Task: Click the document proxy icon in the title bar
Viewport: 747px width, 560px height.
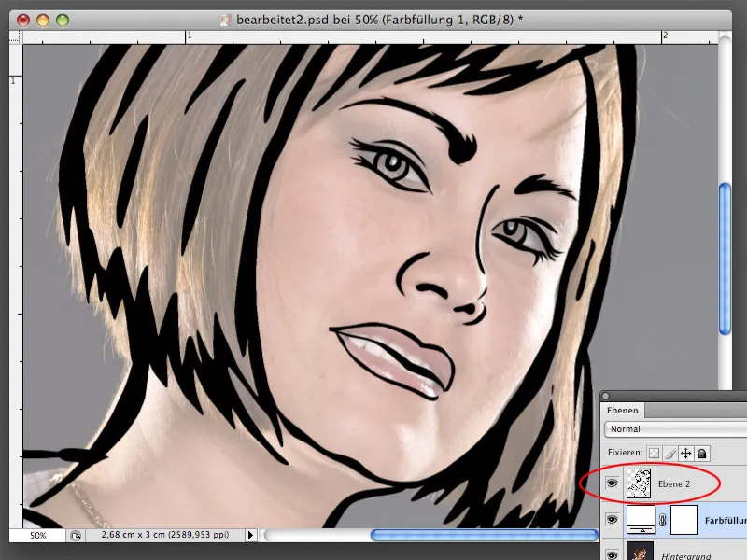Action: [x=225, y=20]
